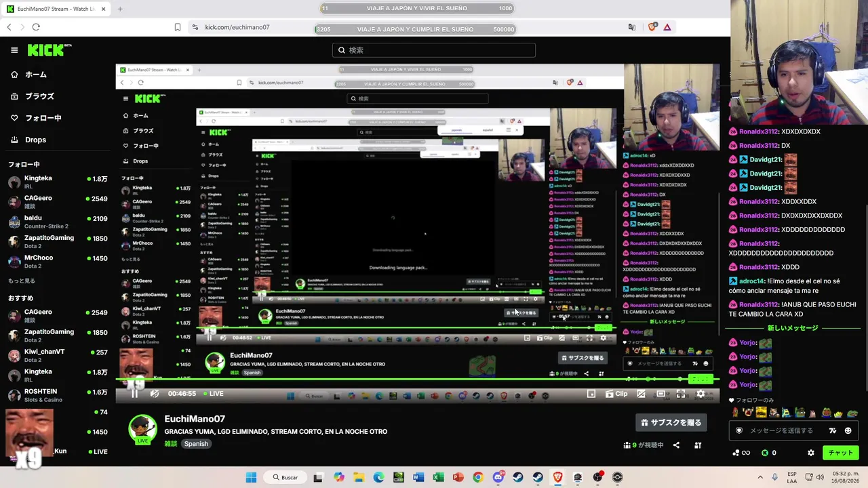The image size is (868, 488).
Task: Select フォロー中 nav item with heart icon, outermost sidebar
Action: [x=36, y=118]
